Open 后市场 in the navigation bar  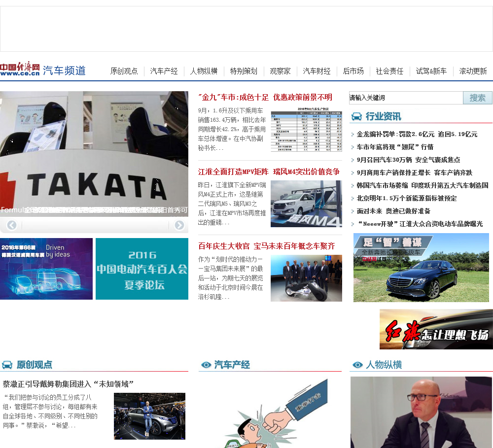(353, 71)
